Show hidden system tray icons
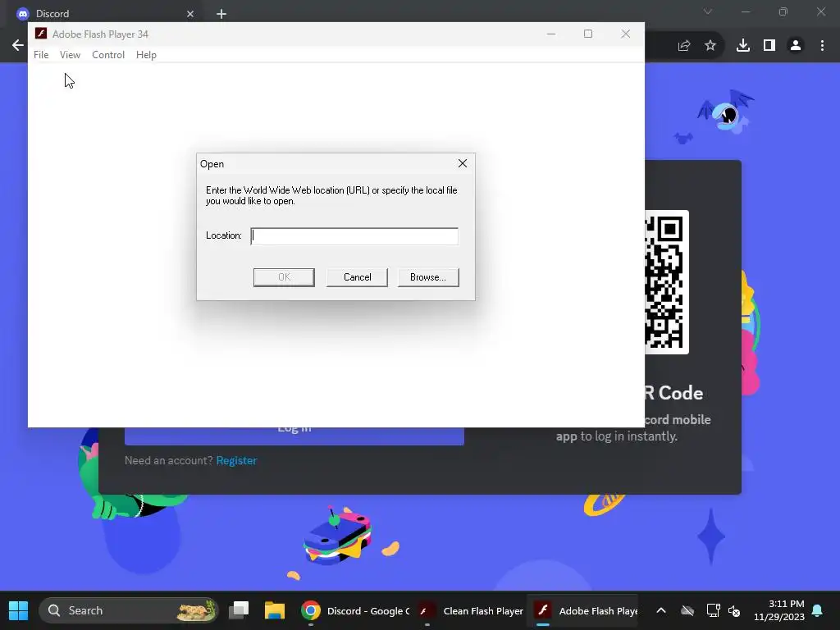Image resolution: width=840 pixels, height=630 pixels. tap(661, 610)
